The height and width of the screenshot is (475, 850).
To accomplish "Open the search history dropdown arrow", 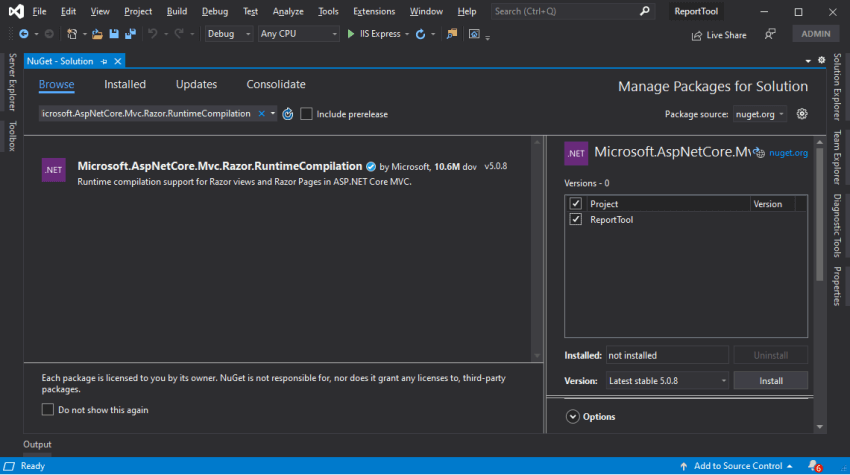I will [273, 113].
